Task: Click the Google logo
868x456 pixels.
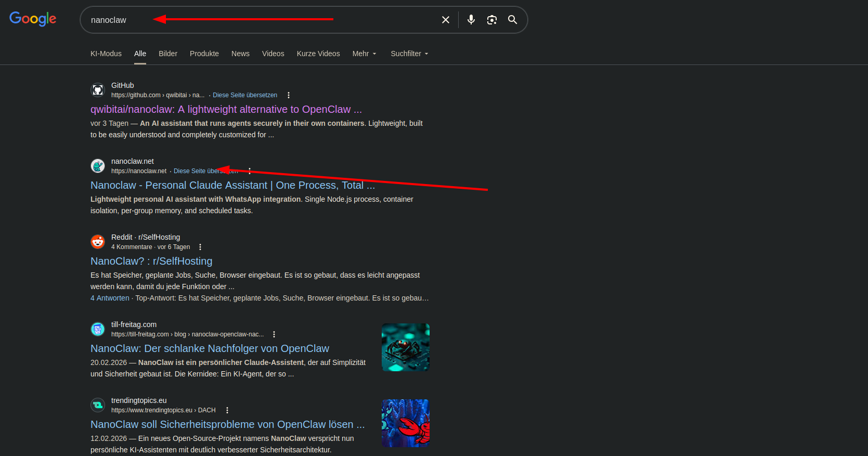Action: click(x=33, y=19)
